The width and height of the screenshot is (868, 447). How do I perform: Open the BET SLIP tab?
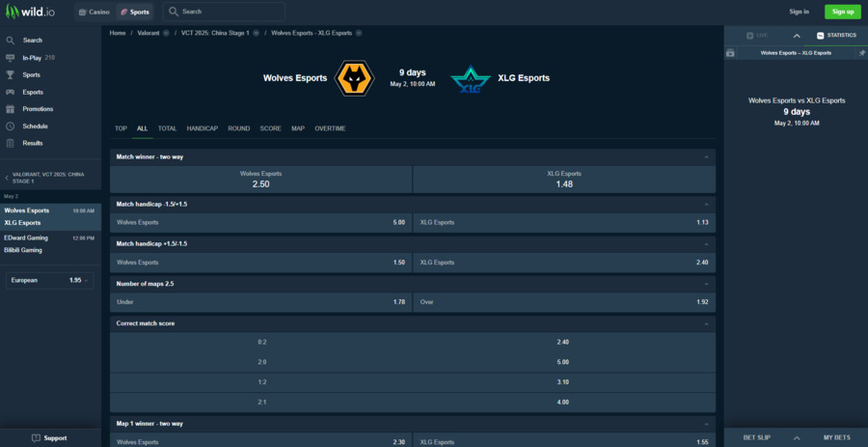[x=756, y=437]
